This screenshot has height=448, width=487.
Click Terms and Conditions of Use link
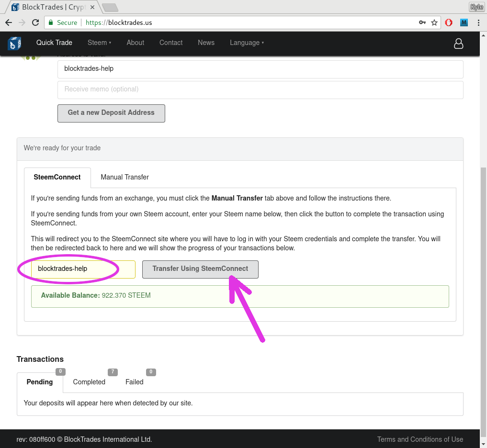420,439
